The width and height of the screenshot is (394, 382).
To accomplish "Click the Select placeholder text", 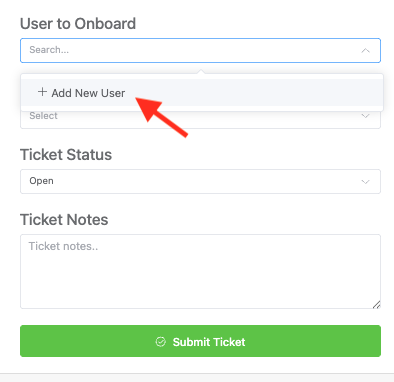I will (x=43, y=116).
